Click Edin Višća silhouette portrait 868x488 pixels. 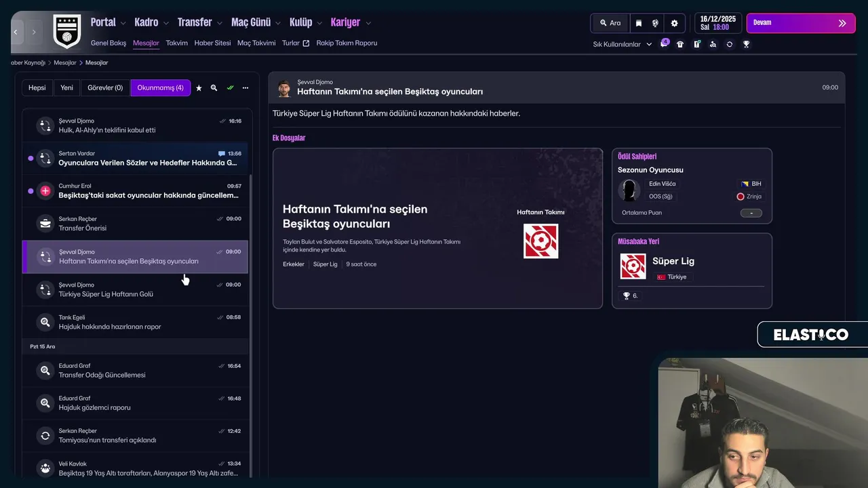click(x=629, y=190)
